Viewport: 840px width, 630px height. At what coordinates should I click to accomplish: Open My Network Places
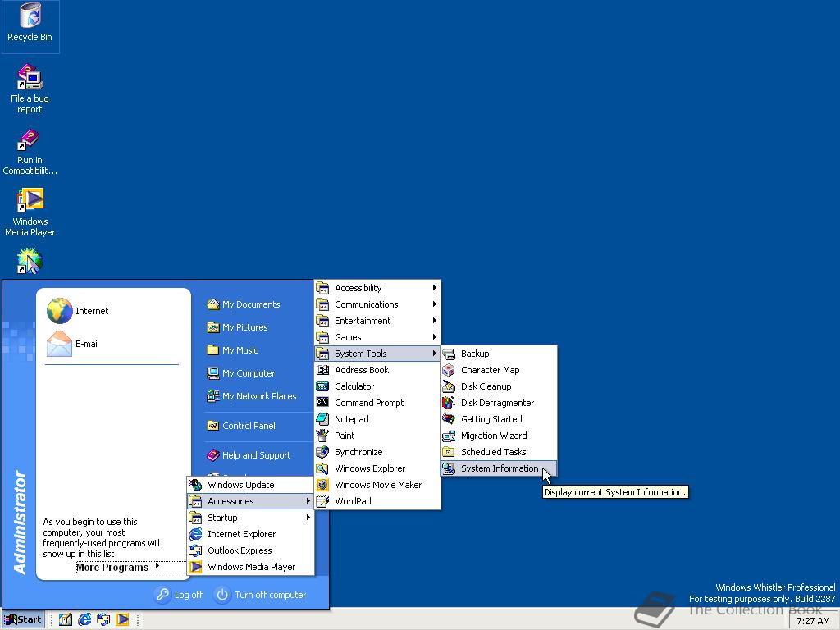[x=252, y=396]
